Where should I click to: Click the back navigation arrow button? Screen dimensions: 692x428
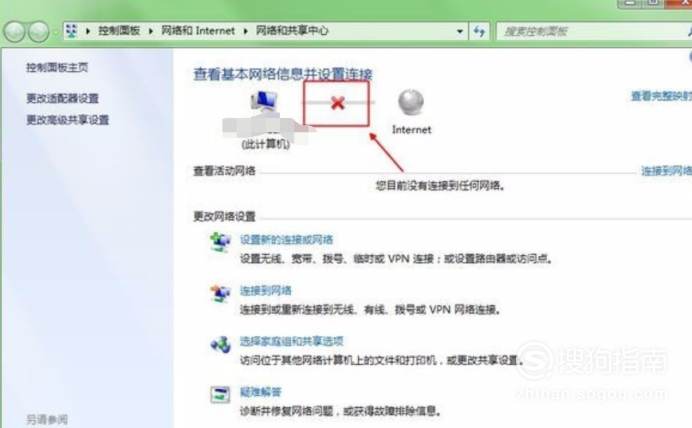point(14,32)
